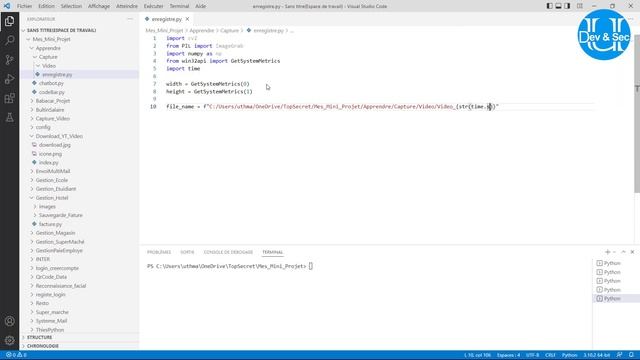This screenshot has height=360, width=640.
Task: Open the Extensions view icon
Action: click(x=9, y=98)
